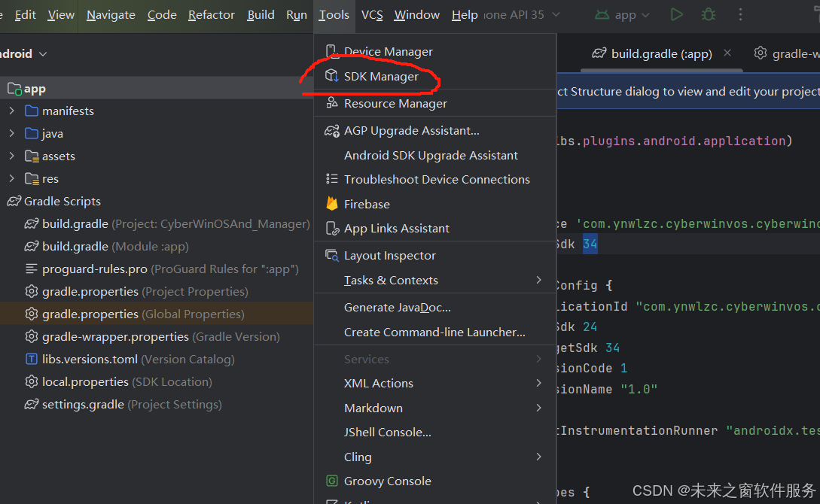Image resolution: width=820 pixels, height=504 pixels.
Task: Open the device selector API 35 dropdown
Action: (x=521, y=14)
